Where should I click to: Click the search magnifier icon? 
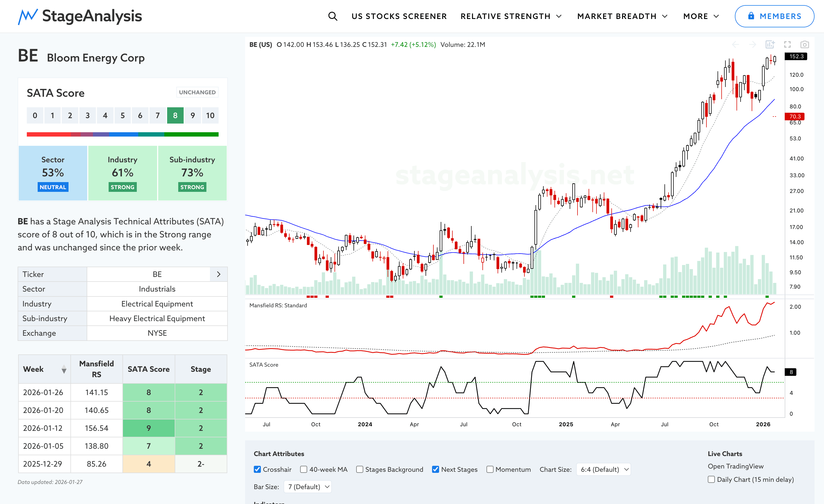coord(332,16)
